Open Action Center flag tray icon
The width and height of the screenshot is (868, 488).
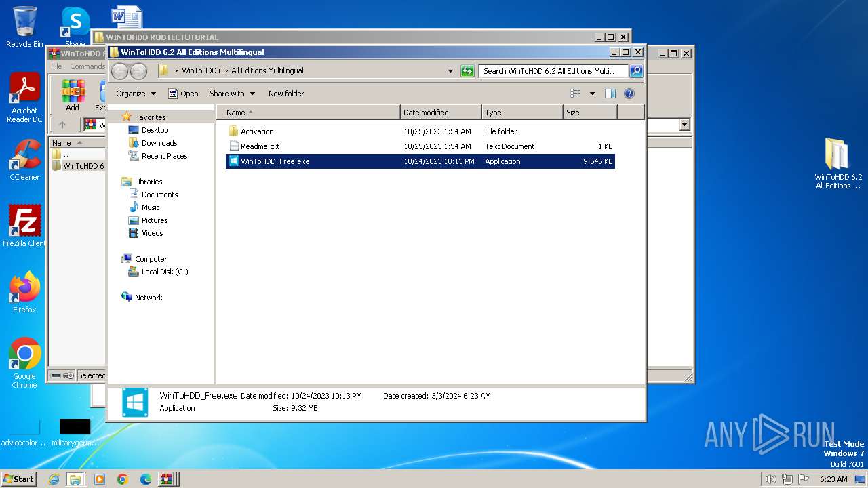(x=804, y=479)
